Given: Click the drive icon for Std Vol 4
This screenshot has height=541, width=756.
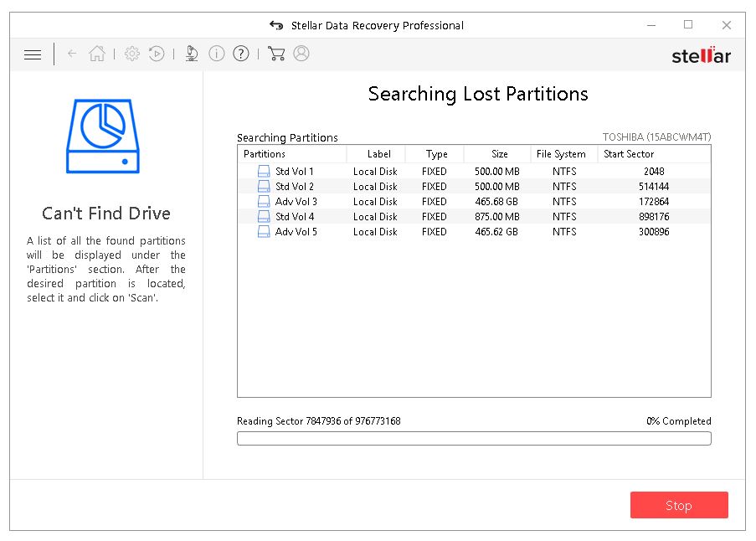Looking at the screenshot, I should 264,217.
